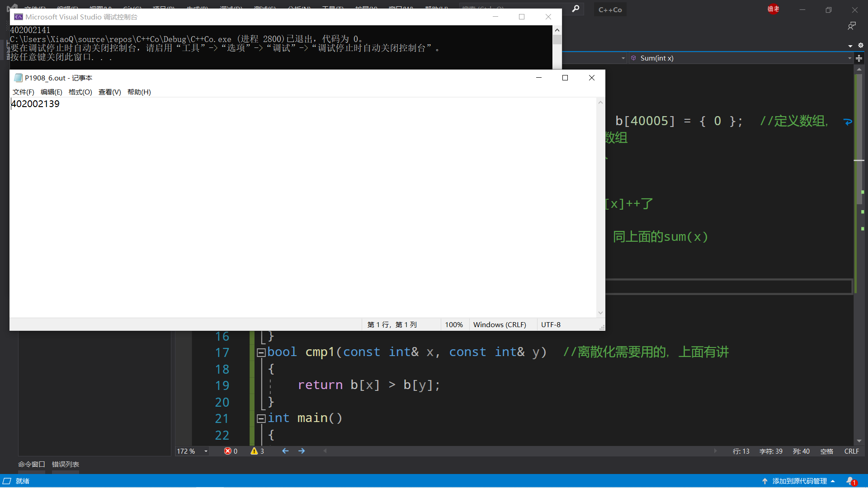Click the red error count indicator

pyautogui.click(x=231, y=451)
